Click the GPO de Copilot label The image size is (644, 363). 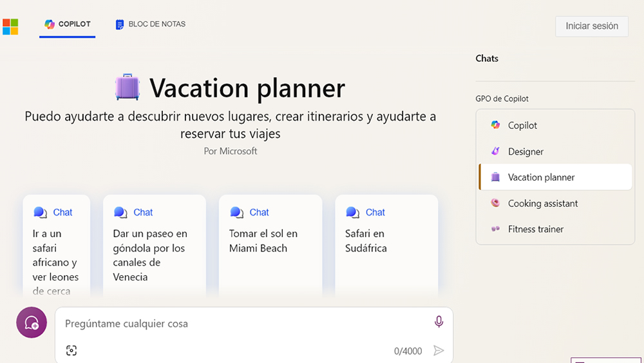[502, 99]
